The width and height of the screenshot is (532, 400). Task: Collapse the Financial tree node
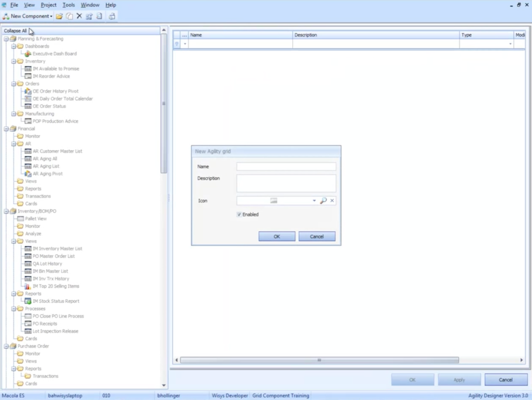6,129
